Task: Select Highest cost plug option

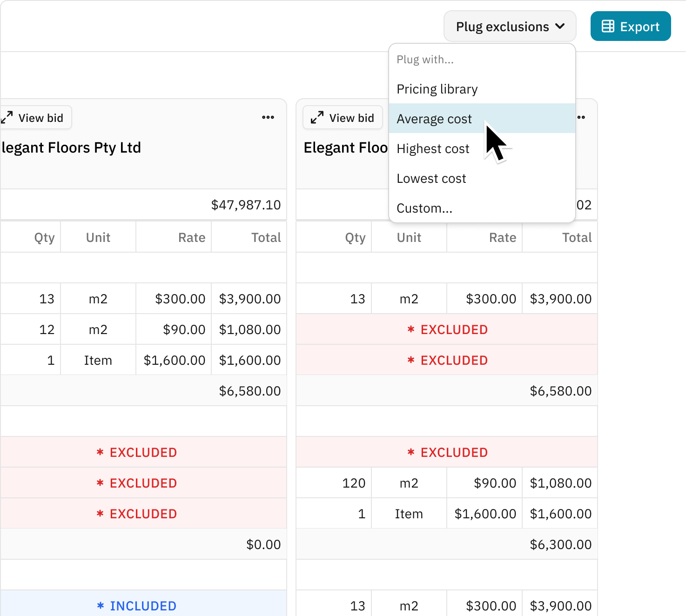Action: [x=433, y=148]
